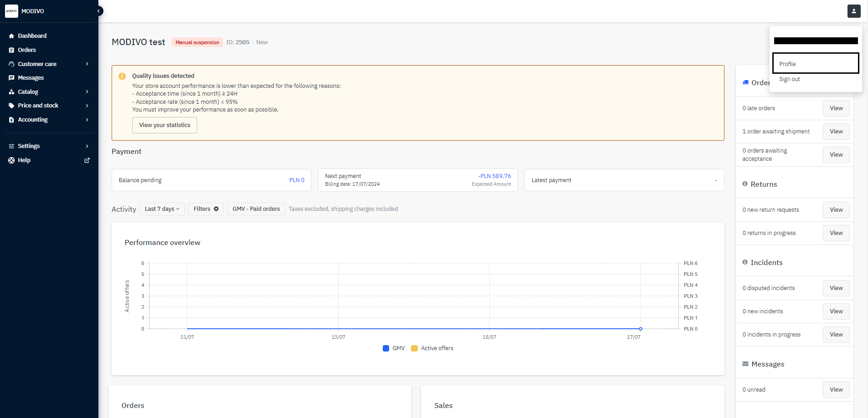View new incidents
868x418 pixels.
coord(836,311)
